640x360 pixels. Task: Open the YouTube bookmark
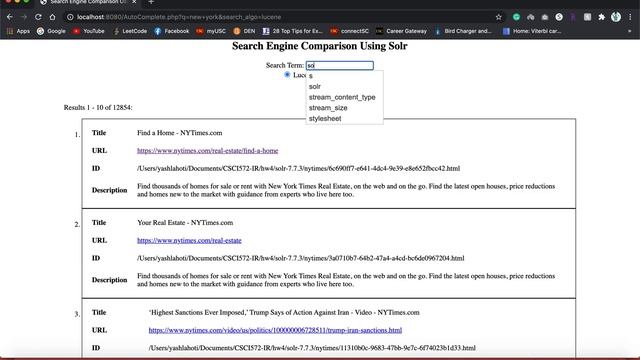(x=89, y=31)
